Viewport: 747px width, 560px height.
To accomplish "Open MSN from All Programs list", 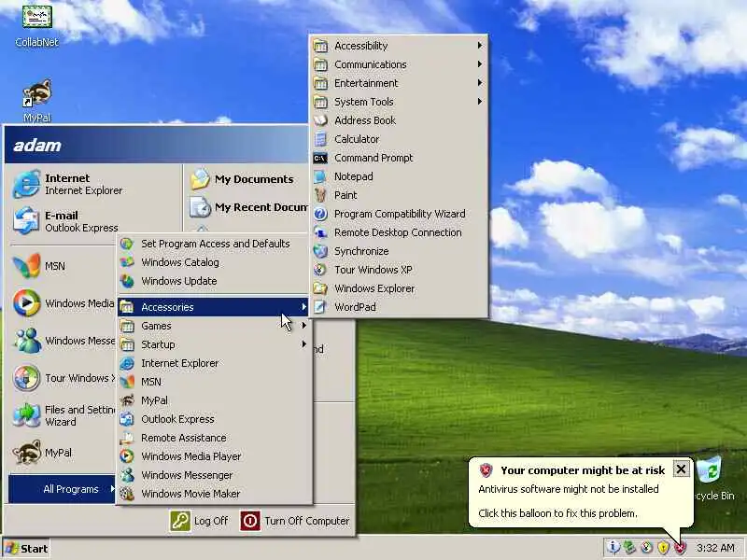I will (x=214, y=382).
